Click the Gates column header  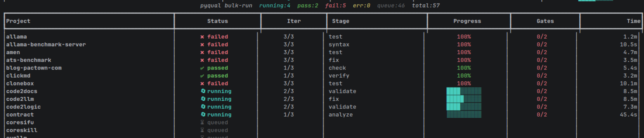[x=545, y=21]
